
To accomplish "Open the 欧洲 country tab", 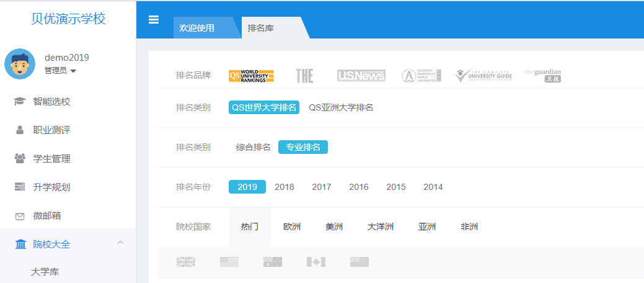I will [x=292, y=227].
